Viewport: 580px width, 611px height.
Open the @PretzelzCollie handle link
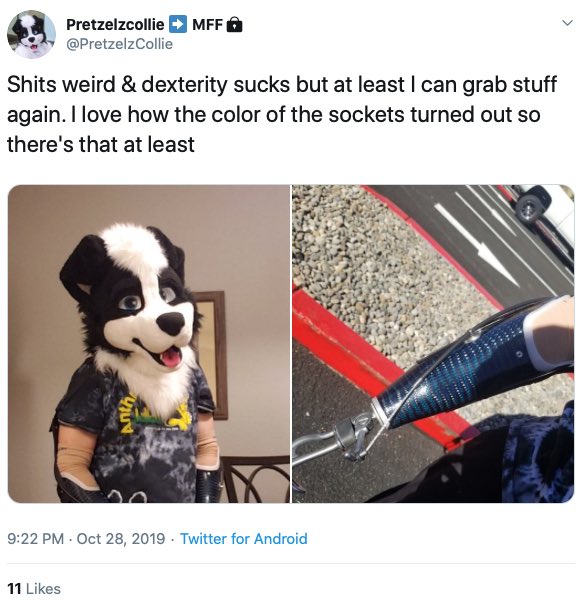[x=119, y=44]
